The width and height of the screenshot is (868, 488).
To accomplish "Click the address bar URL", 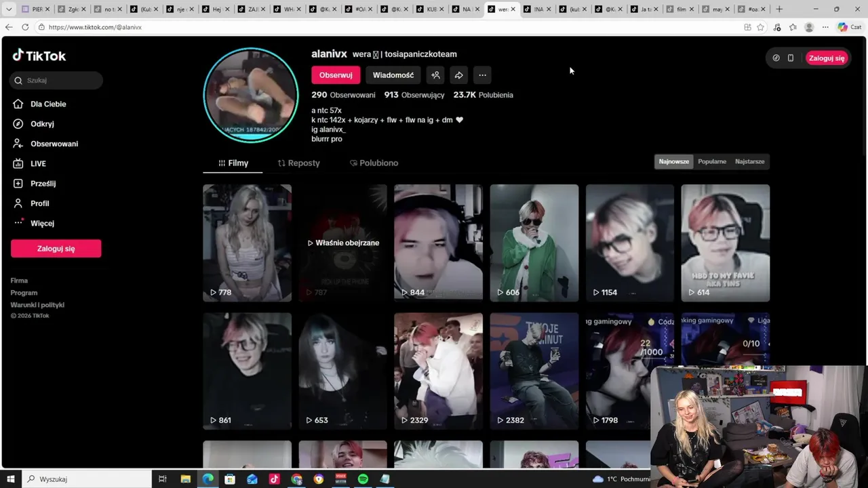I will (x=95, y=27).
